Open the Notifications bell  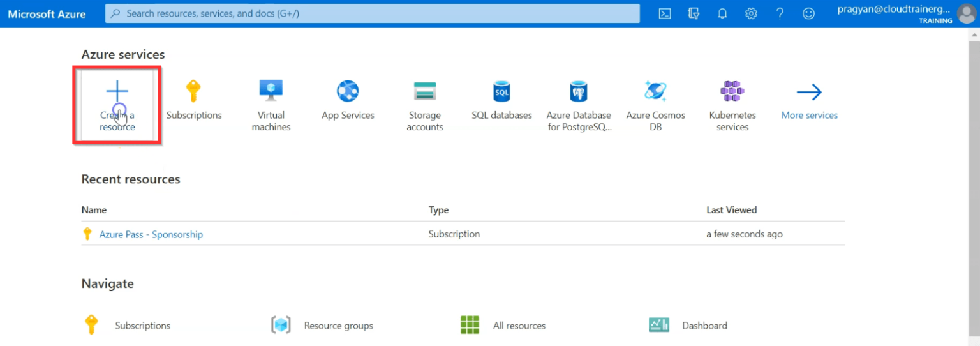pos(722,13)
